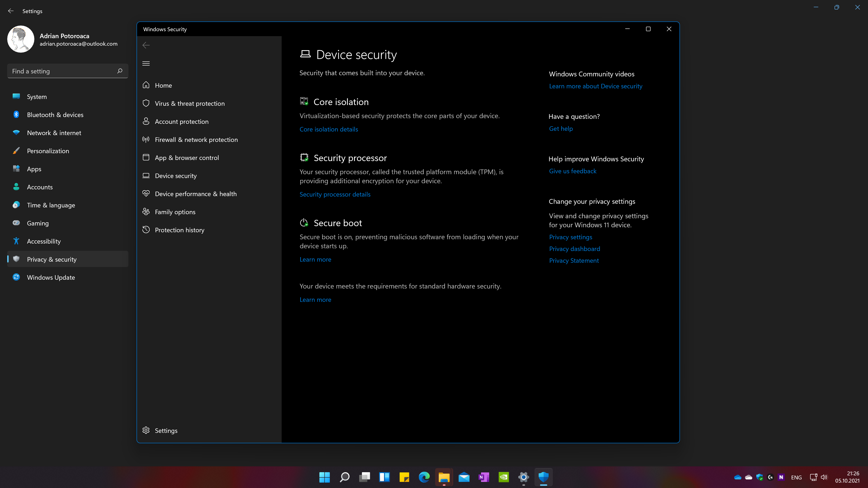Open Privacy Statement link

tap(574, 261)
